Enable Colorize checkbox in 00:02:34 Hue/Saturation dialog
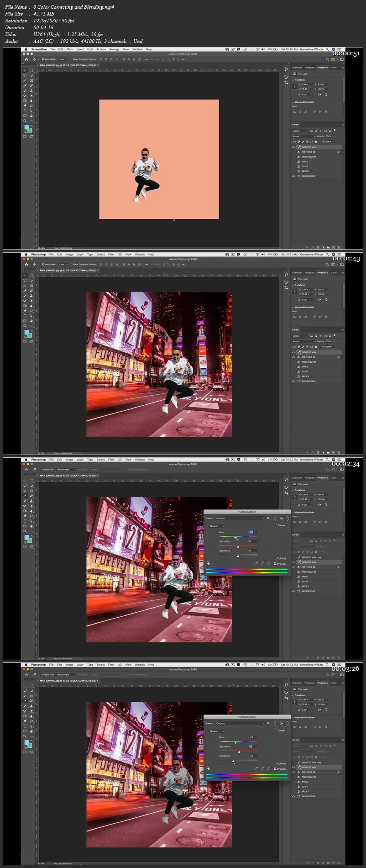The height and width of the screenshot is (868, 366). point(275,558)
